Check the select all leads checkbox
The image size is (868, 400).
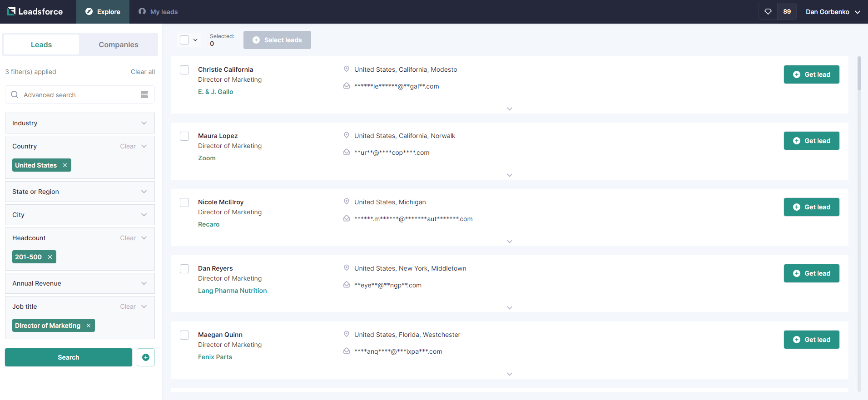click(x=184, y=40)
